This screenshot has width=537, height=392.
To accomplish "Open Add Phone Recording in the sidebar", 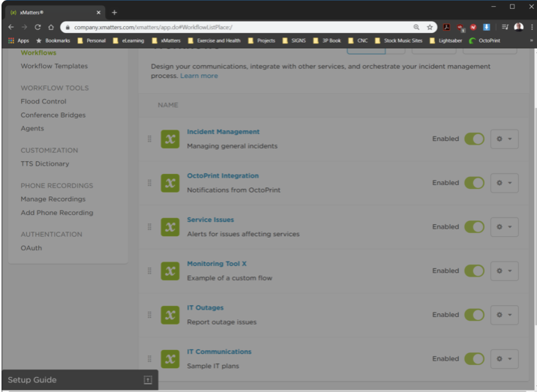I will point(57,213).
